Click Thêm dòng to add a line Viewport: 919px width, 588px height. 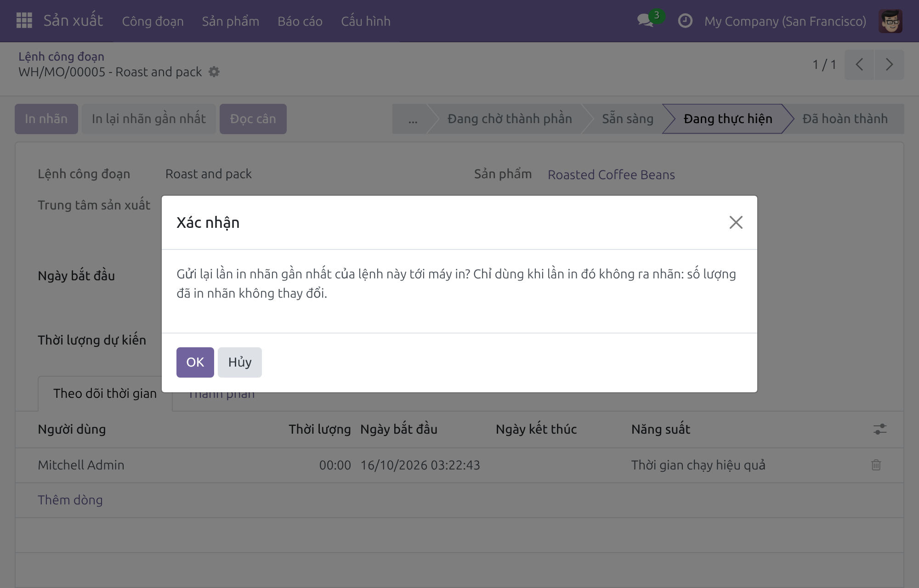pyautogui.click(x=70, y=500)
